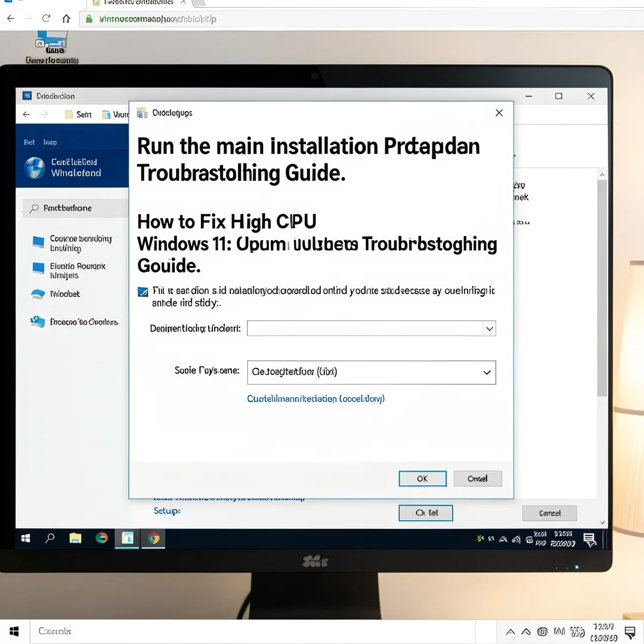Expand the Deninentlodrg dropdown
The image size is (644, 644).
point(490,329)
